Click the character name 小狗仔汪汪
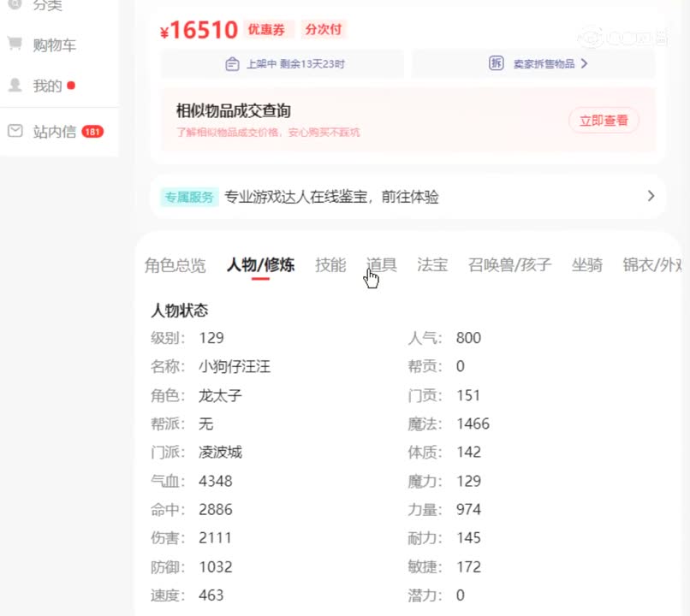Viewport: 690px width, 616px height. [x=235, y=366]
